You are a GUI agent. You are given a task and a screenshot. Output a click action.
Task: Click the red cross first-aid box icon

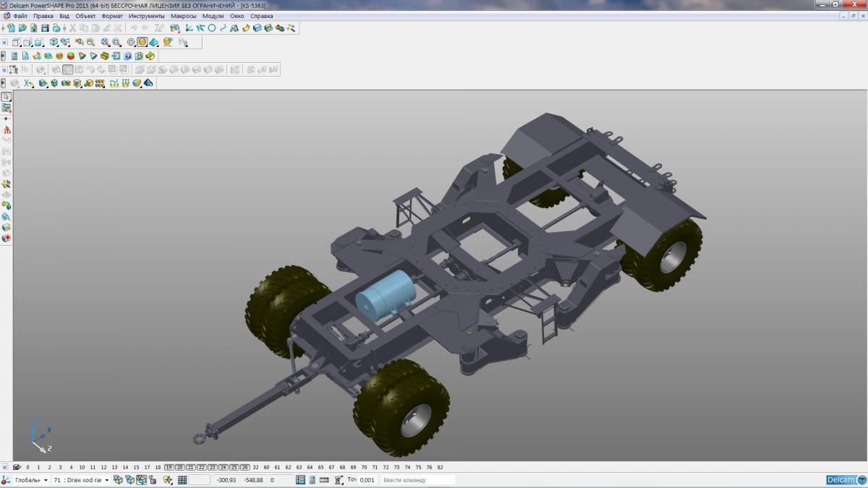coord(7,238)
